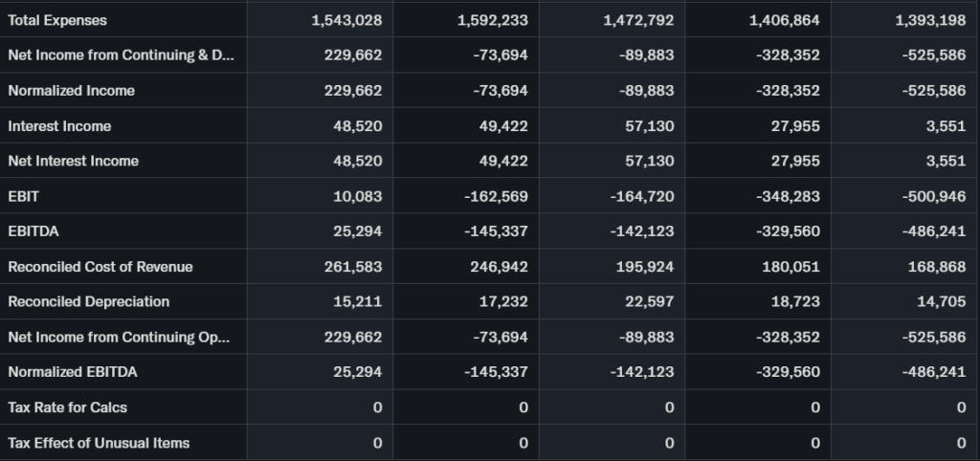
Task: Select the Net Interest Income row label
Action: [x=73, y=161]
